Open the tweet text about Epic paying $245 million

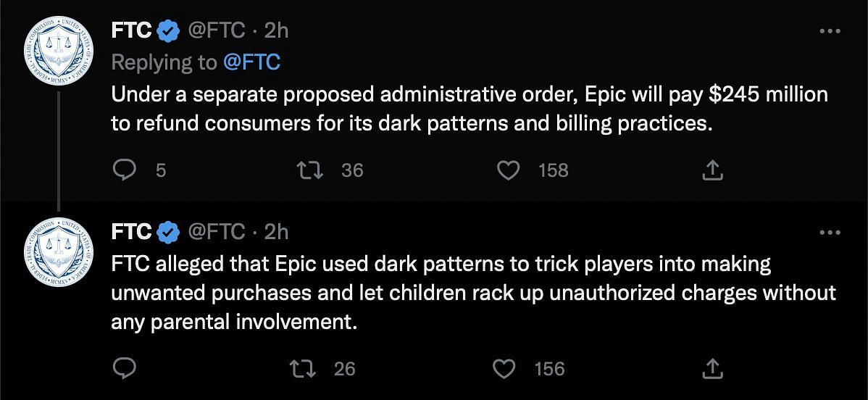(469, 109)
